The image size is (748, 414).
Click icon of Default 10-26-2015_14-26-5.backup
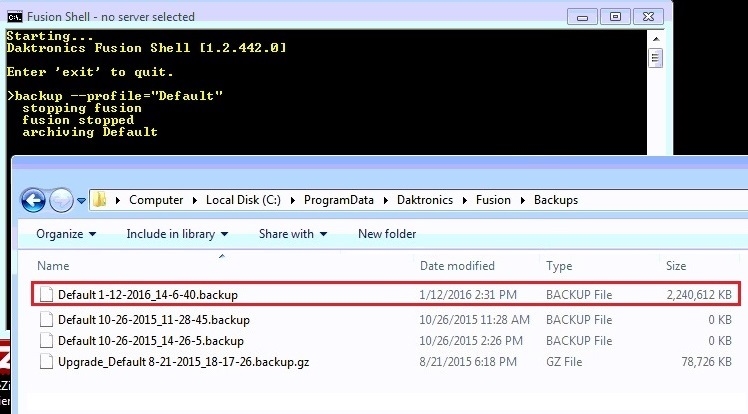coord(46,341)
